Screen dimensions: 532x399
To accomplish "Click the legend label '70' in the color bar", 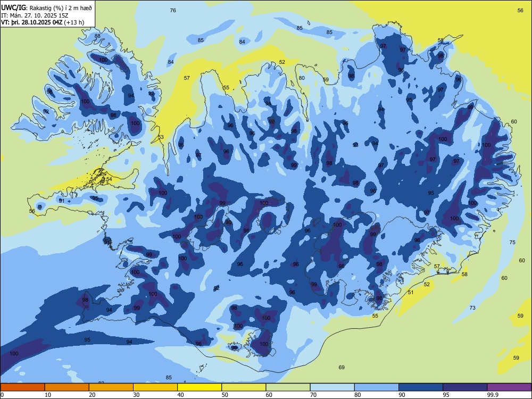I will pos(313,395).
